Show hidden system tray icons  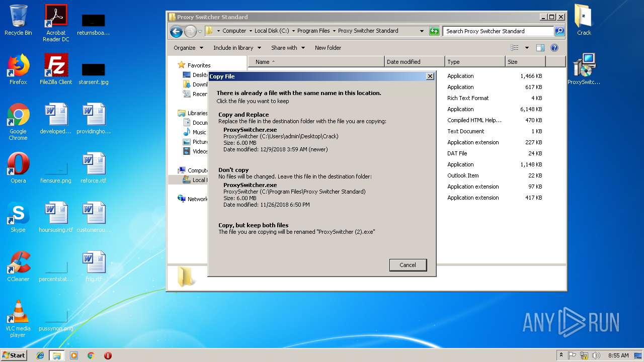tap(561, 355)
